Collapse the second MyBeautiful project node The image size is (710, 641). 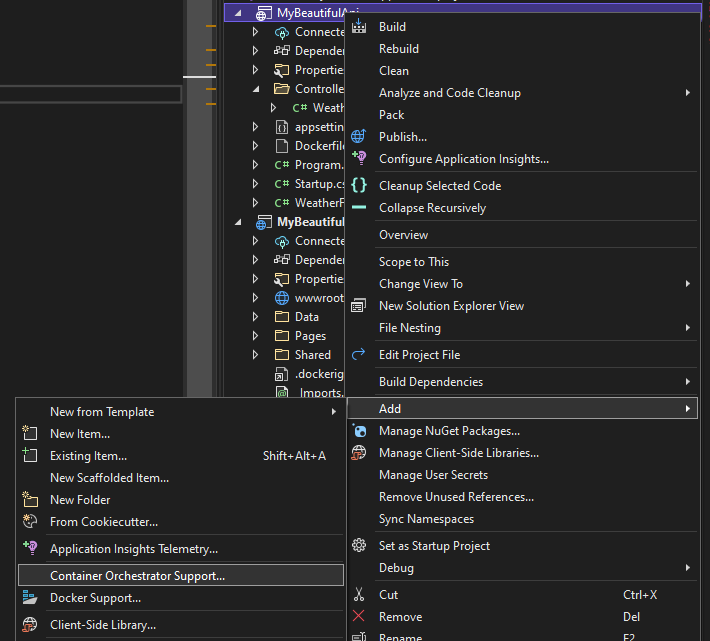click(238, 222)
